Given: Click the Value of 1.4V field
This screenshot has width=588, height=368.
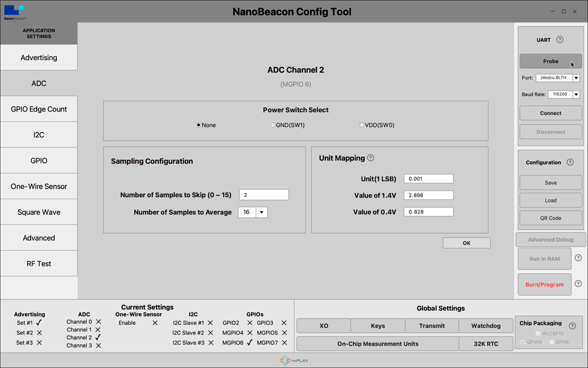Looking at the screenshot, I should coord(429,195).
